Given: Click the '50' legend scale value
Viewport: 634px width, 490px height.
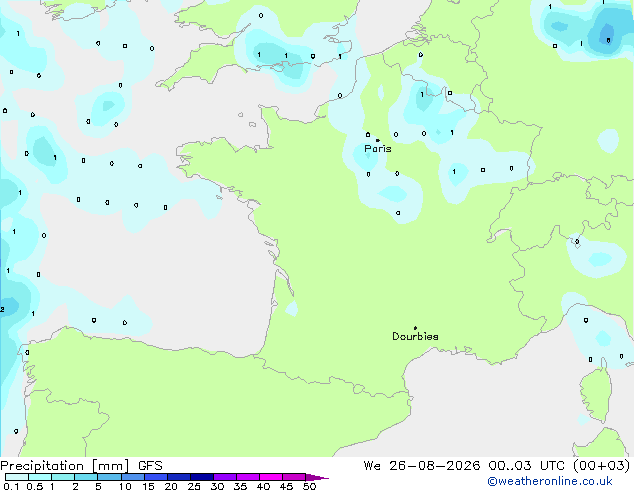Looking at the screenshot, I should click(x=309, y=486).
